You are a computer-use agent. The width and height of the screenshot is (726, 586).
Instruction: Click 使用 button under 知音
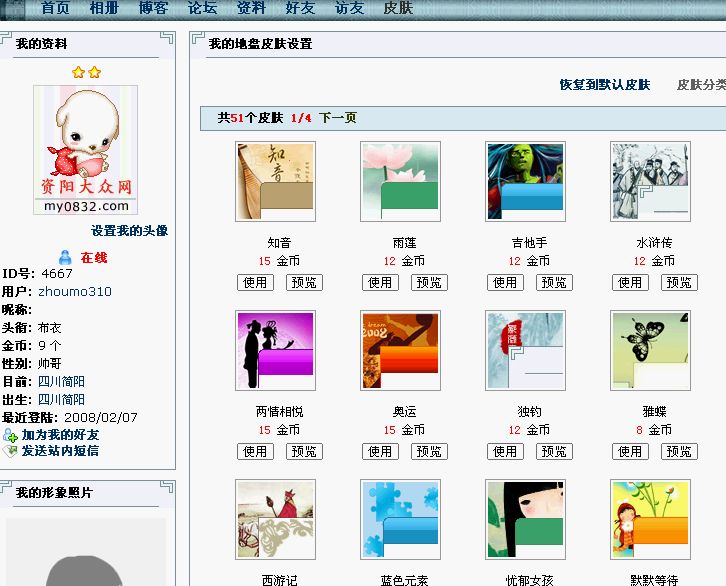[255, 282]
